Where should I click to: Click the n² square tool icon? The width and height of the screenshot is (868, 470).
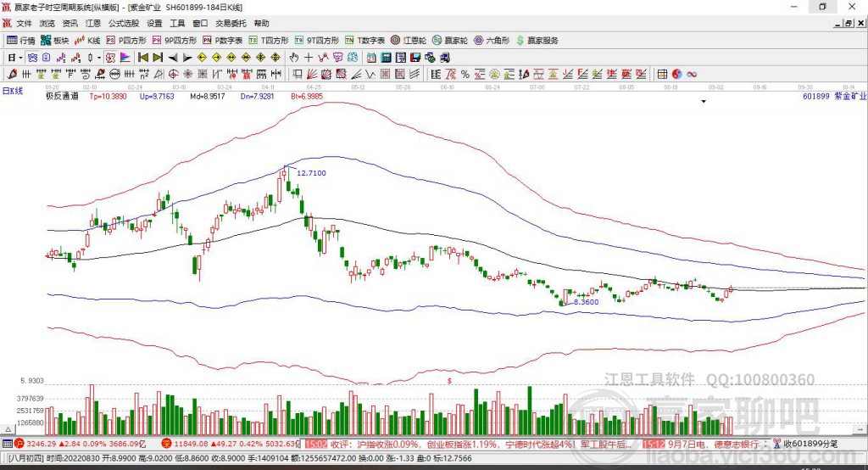(x=144, y=74)
